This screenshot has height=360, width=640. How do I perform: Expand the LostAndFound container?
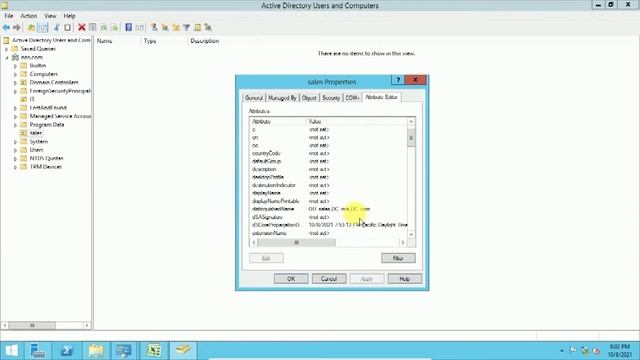pyautogui.click(x=15, y=108)
